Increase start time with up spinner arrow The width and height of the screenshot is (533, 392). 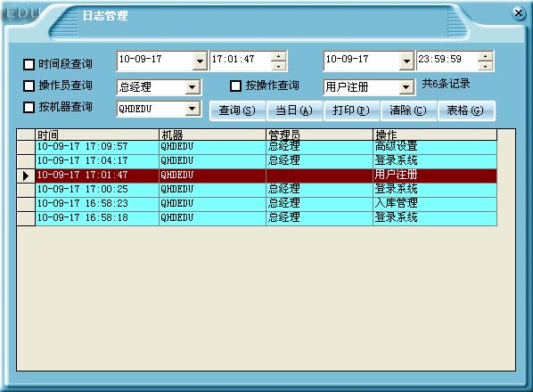[x=278, y=56]
